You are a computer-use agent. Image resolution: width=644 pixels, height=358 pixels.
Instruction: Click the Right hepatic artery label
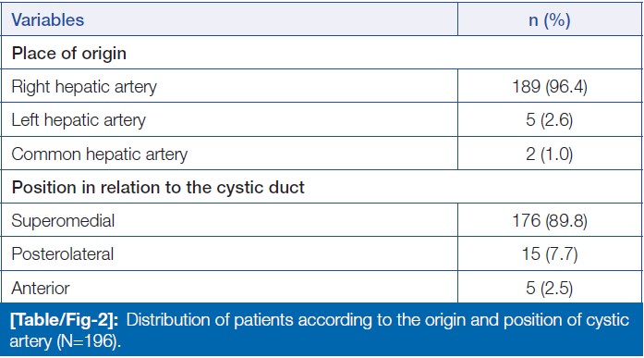pos(84,87)
